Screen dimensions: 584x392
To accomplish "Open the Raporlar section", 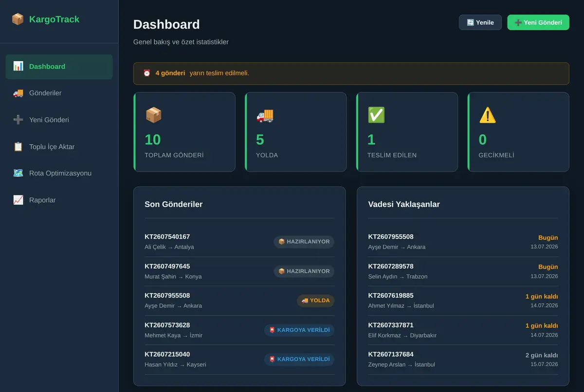I will point(59,200).
